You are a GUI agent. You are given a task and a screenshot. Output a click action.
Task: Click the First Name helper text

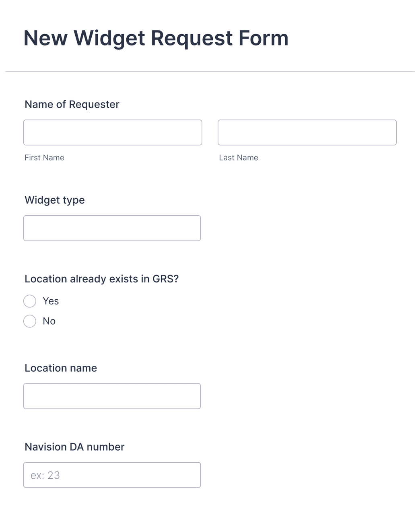44,157
